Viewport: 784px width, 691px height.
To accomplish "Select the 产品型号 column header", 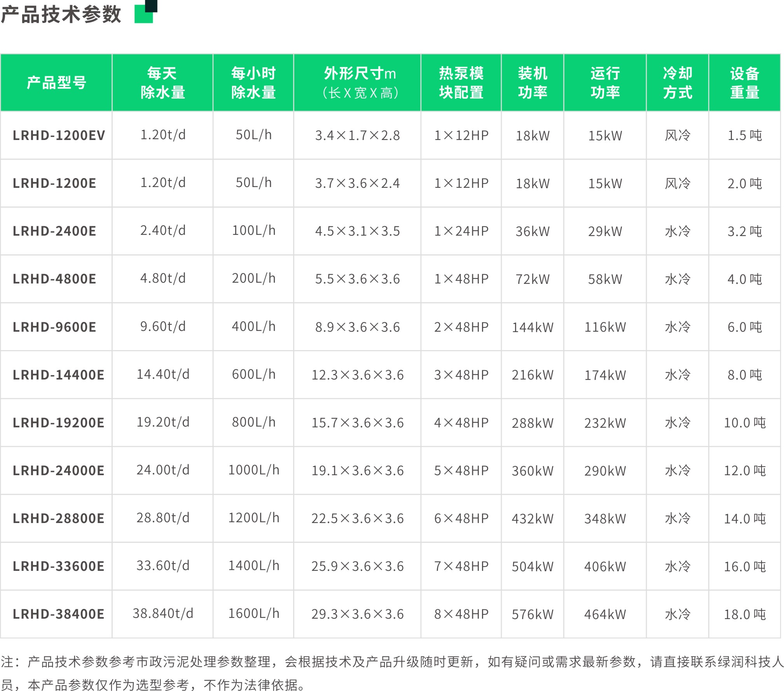I will (x=56, y=83).
